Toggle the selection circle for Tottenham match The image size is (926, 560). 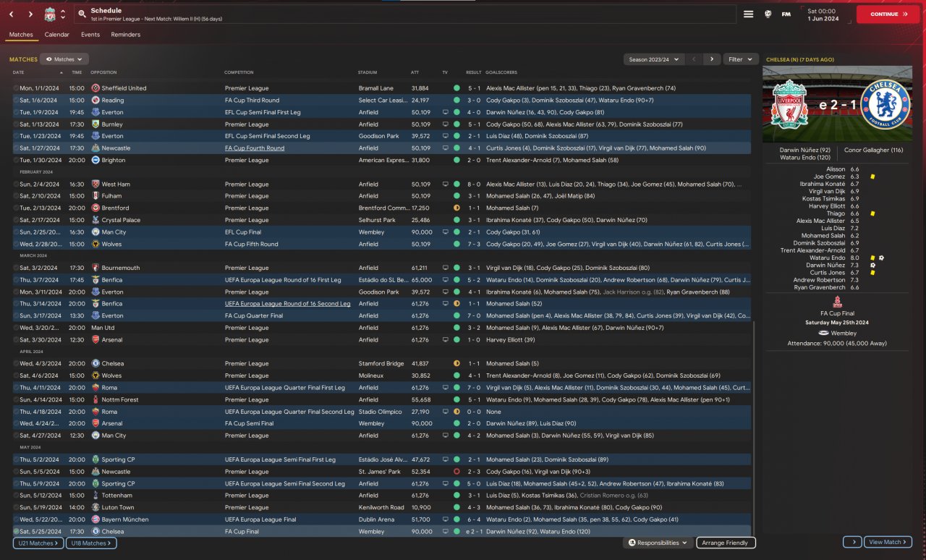(x=16, y=496)
